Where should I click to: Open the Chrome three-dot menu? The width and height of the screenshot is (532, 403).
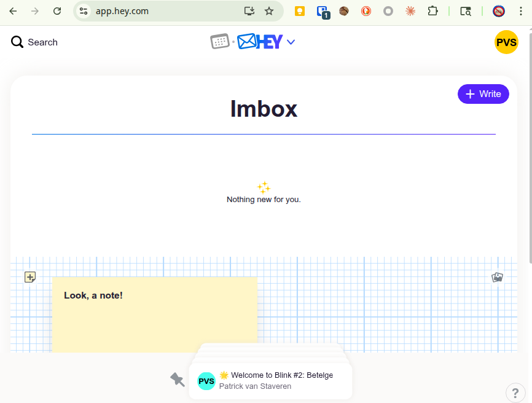click(x=523, y=11)
